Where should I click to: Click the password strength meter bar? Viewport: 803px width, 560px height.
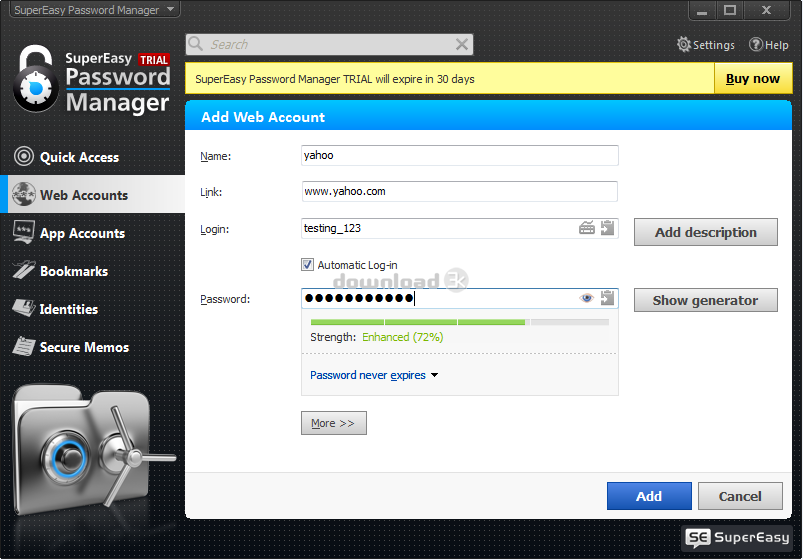[459, 322]
